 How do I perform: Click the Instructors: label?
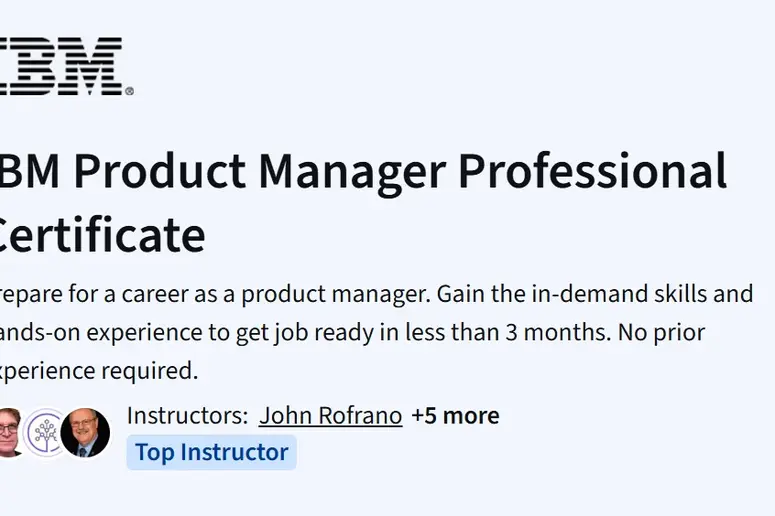tap(187, 416)
